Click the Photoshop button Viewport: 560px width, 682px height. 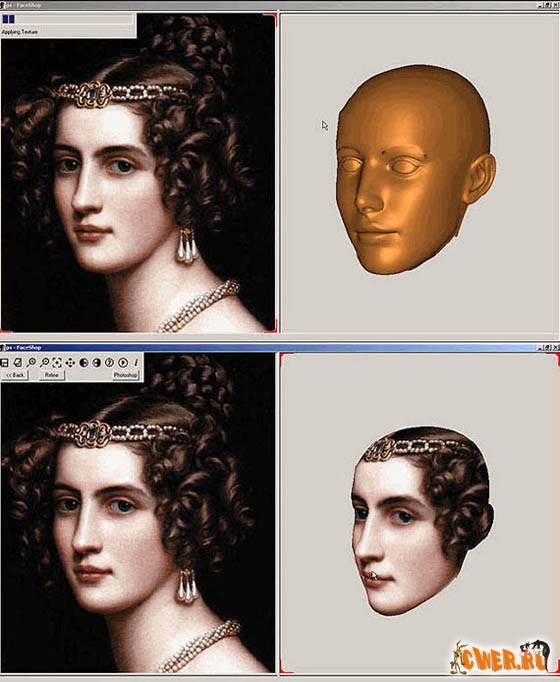click(126, 375)
